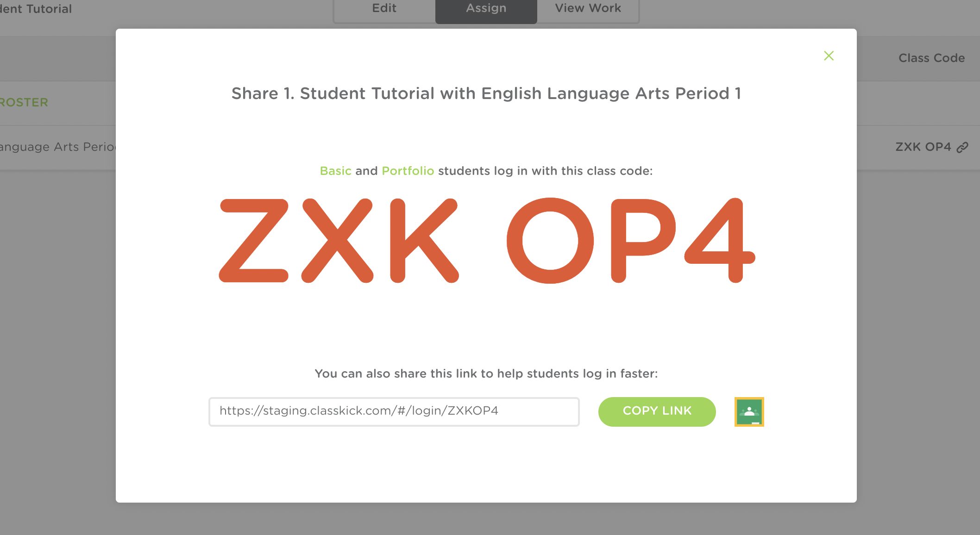The height and width of the screenshot is (535, 980).
Task: Follow the Portfolio link
Action: [408, 171]
